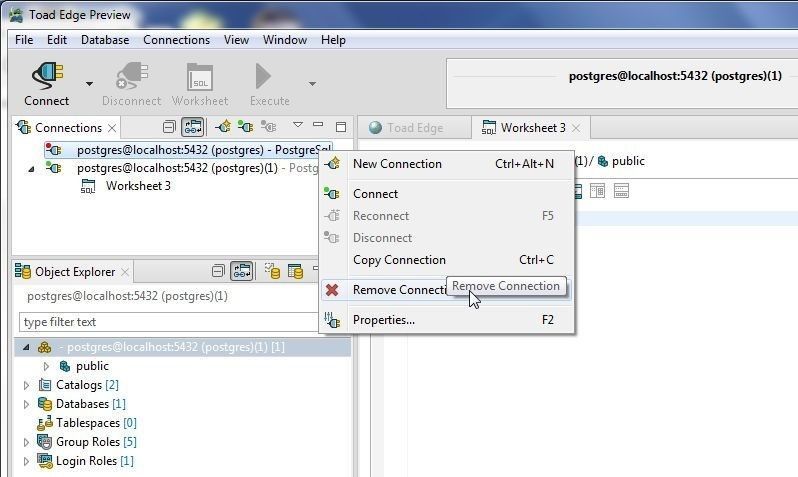Click the Connect plug icon in main toolbar
Viewport: 798px width, 477px height.
tap(47, 76)
